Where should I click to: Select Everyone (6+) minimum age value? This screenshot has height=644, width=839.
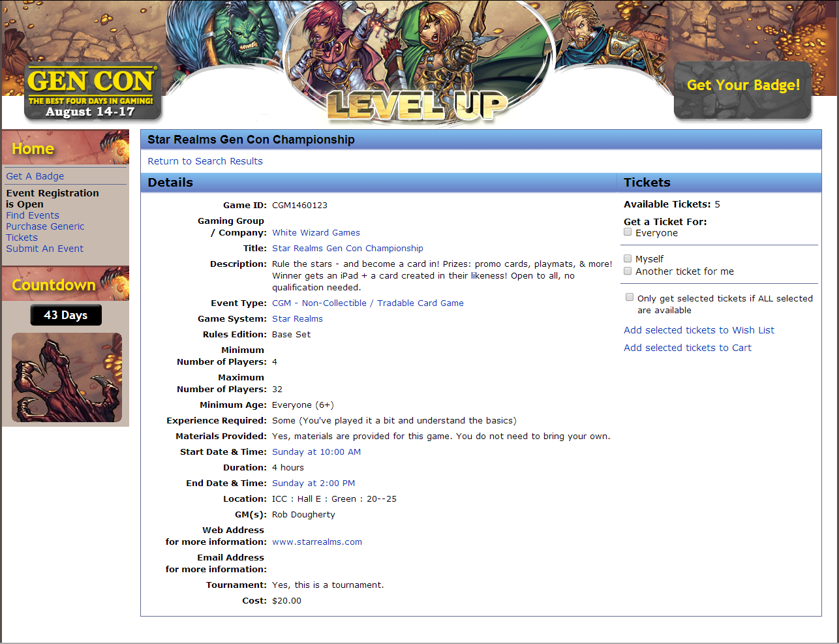click(x=303, y=405)
